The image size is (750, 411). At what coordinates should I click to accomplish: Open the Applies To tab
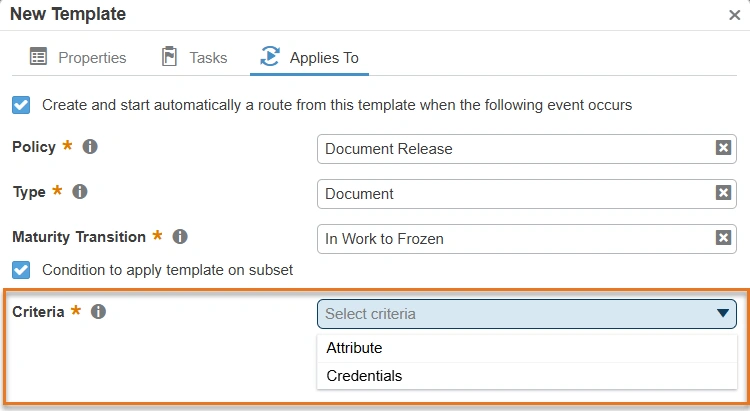[x=323, y=57]
